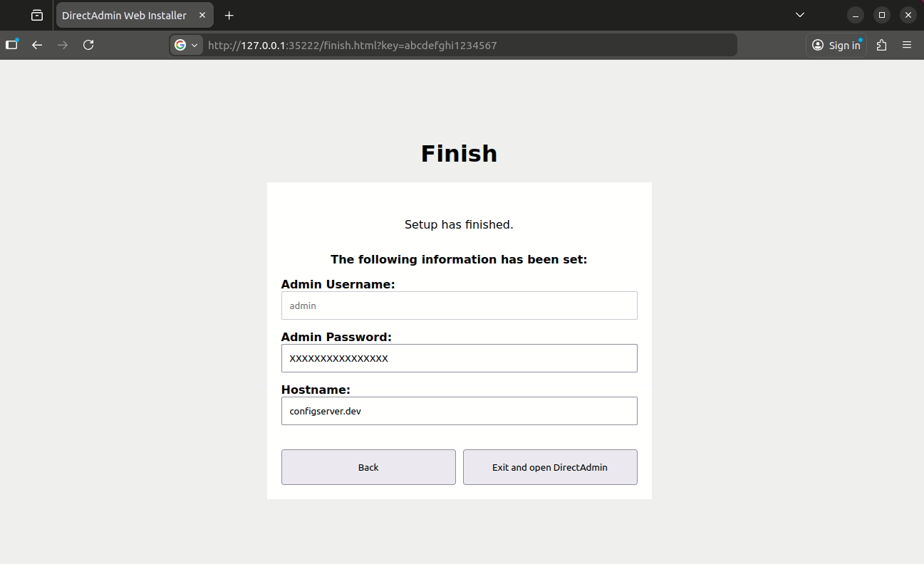Click the Admin Username field

click(459, 305)
